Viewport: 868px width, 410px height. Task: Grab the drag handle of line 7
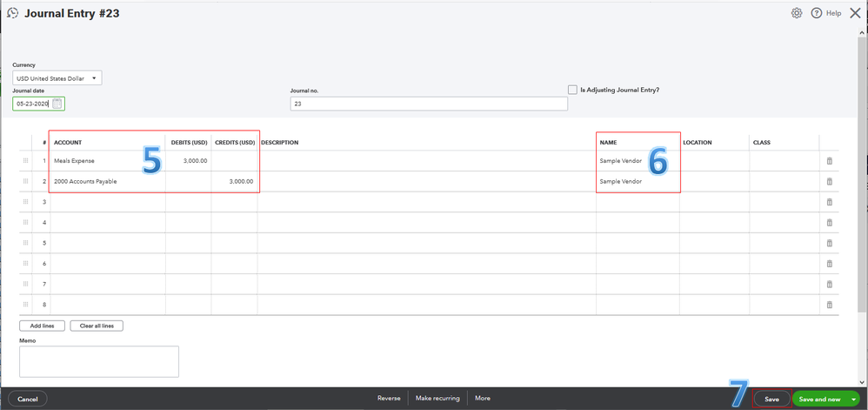[x=25, y=284]
